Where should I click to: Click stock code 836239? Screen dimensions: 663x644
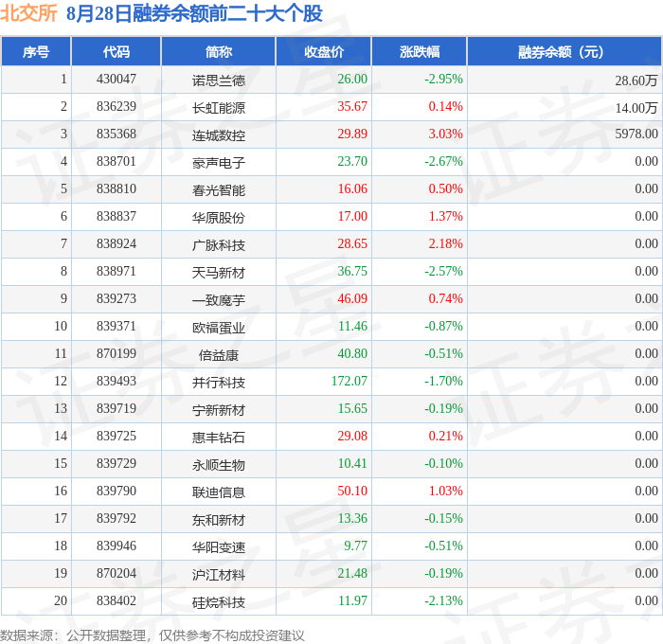tap(116, 107)
